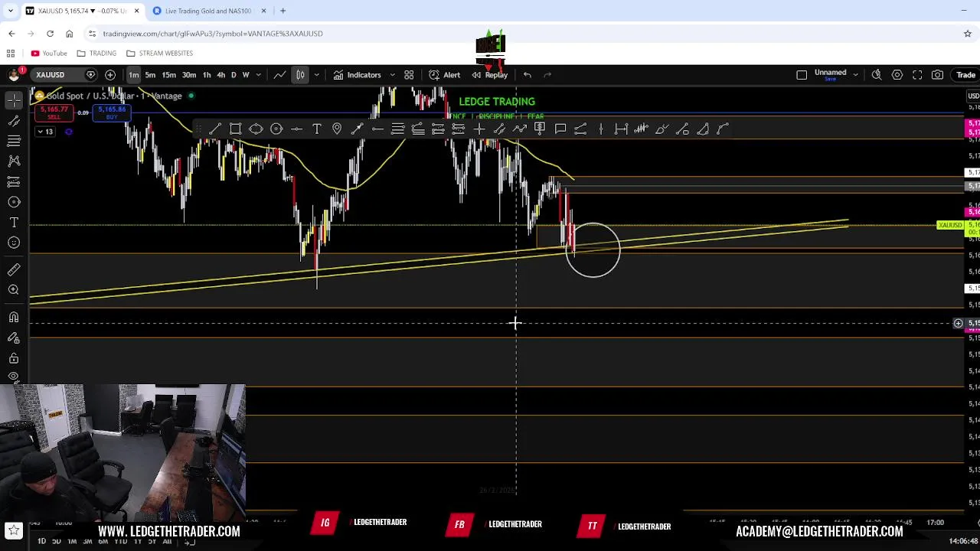Select the Text tool in left sidebar

[x=14, y=222]
